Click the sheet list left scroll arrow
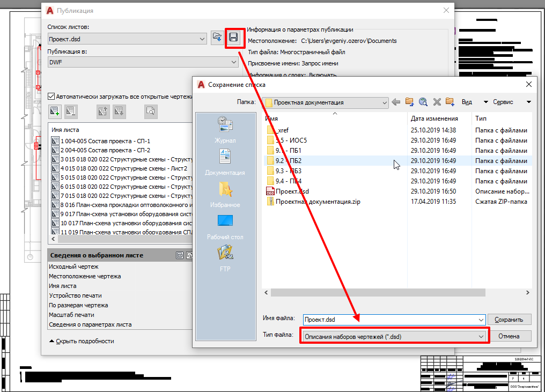545x392 pixels. 53,239
